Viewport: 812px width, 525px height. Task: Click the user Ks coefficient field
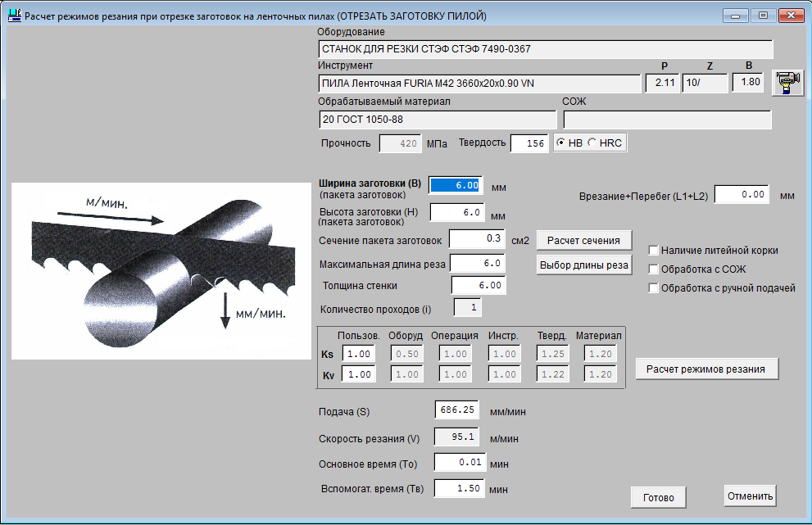pos(358,354)
